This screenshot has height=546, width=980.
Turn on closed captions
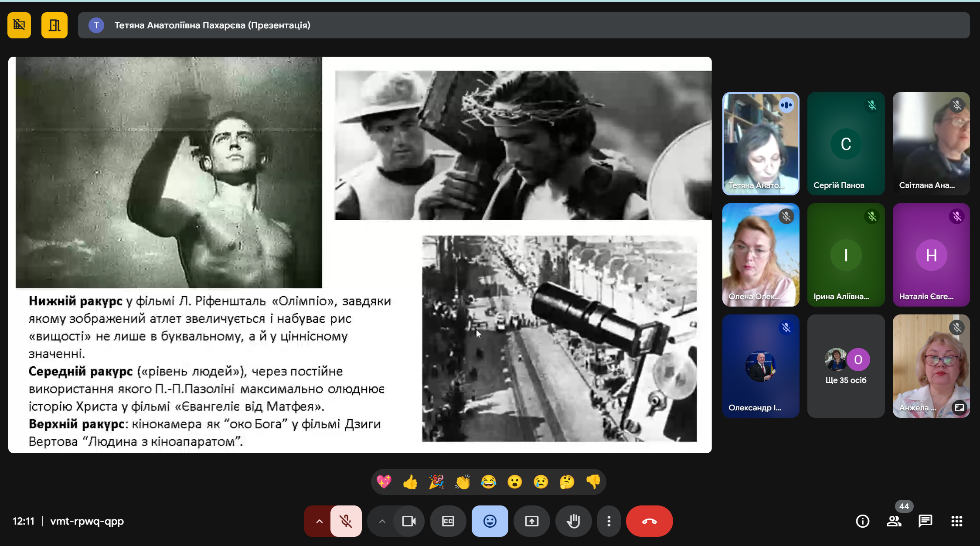448,521
